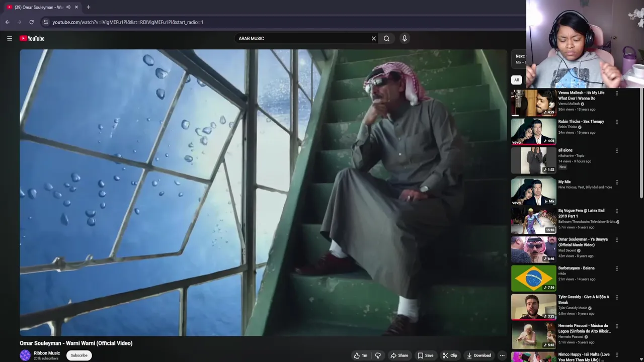This screenshot has height=362, width=644.
Task: Open site information icon in address bar
Action: click(x=46, y=22)
